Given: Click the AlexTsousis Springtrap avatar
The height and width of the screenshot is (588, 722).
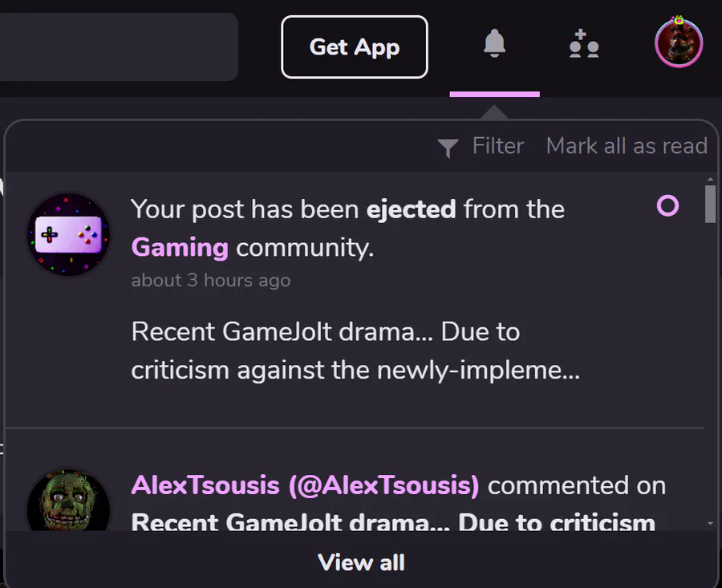Looking at the screenshot, I should point(68,504).
